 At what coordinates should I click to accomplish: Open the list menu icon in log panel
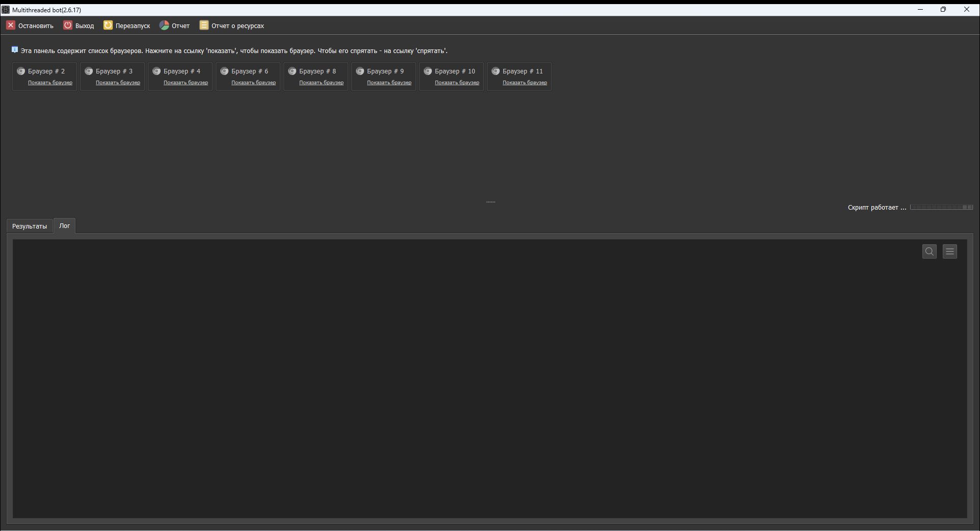949,251
